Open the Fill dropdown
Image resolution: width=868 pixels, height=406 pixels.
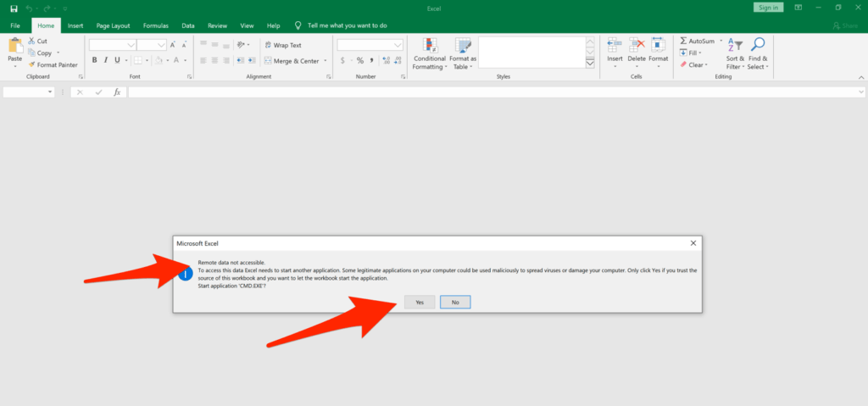click(690, 53)
